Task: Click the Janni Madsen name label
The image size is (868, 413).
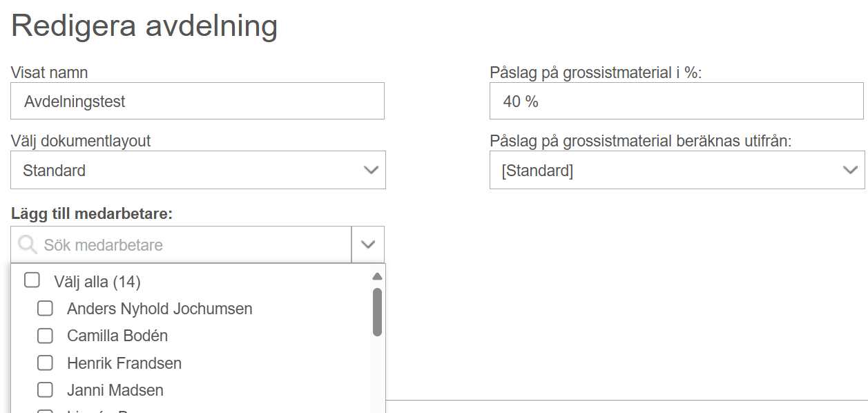Action: [115, 390]
